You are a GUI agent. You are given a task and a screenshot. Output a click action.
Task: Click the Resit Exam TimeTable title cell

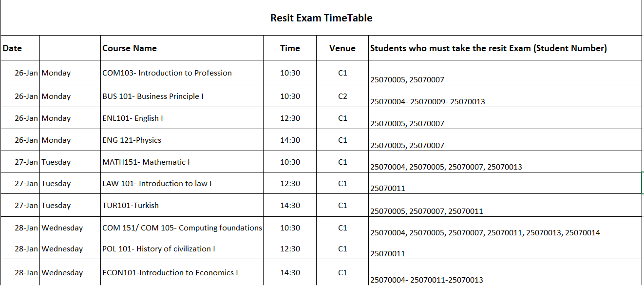pyautogui.click(x=322, y=18)
